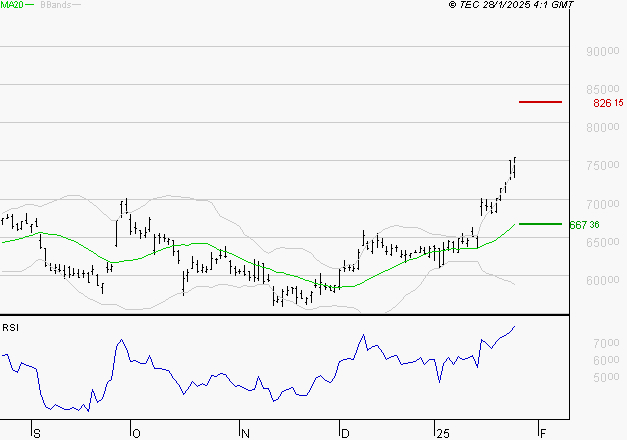Click the 9000 price axis label
The width and height of the screenshot is (627, 440).
[x=603, y=51]
